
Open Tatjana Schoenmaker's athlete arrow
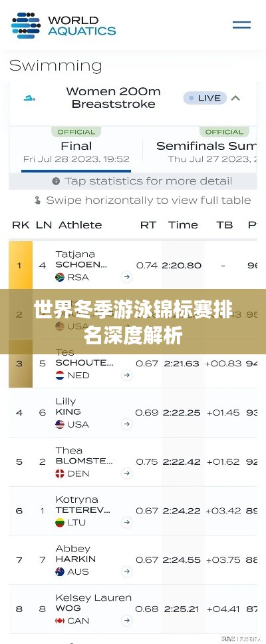(127, 277)
